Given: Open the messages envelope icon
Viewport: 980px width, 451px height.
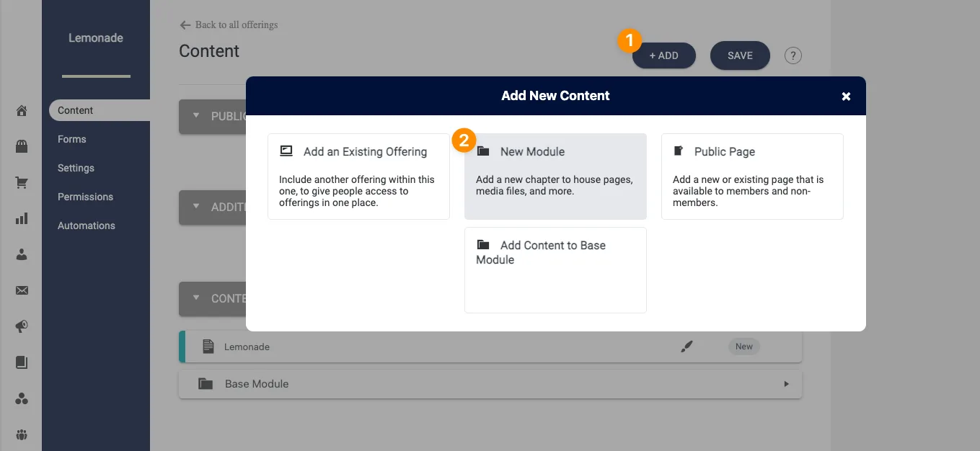Looking at the screenshot, I should [21, 290].
